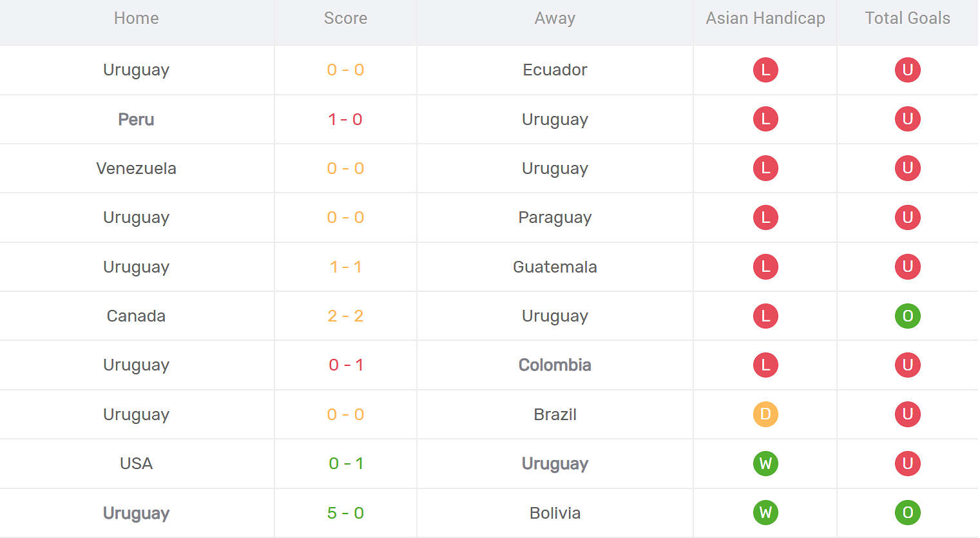Click green W handicap badge in Bolivia row

[765, 513]
